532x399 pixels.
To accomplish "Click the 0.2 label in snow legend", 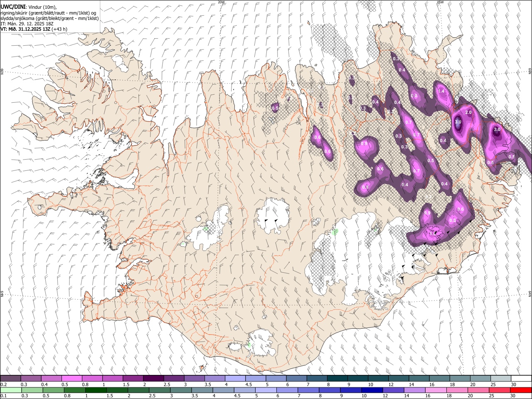I will click(4, 384).
